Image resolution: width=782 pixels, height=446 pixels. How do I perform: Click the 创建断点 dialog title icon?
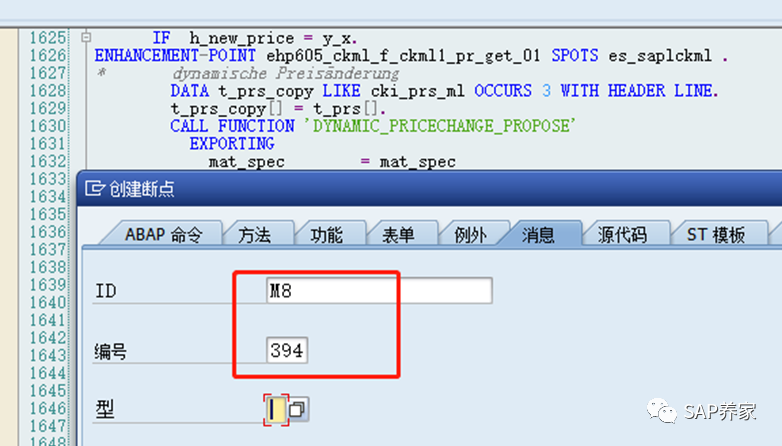coord(95,189)
